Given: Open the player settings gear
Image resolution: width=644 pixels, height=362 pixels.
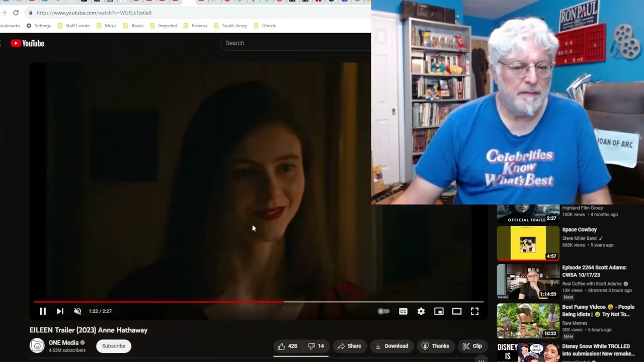Looking at the screenshot, I should pyautogui.click(x=421, y=311).
